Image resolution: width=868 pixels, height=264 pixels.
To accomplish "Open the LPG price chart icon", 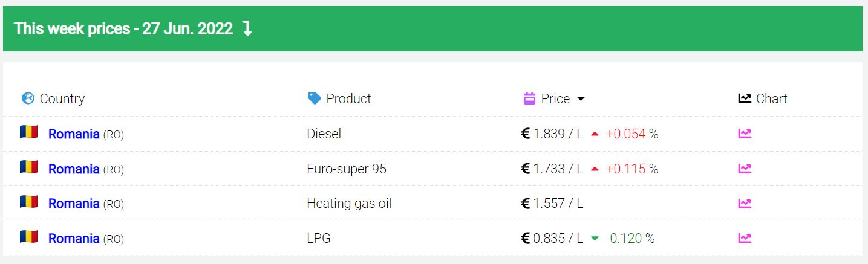I will 745,238.
